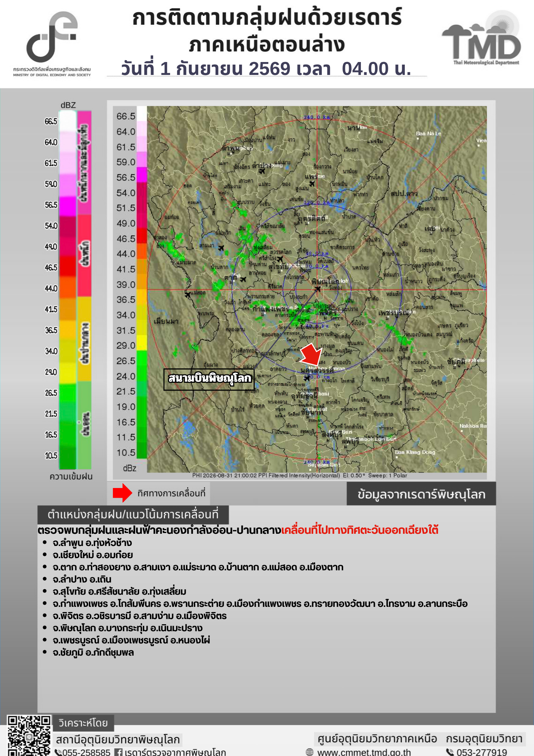This screenshot has height=756, width=534.
Task: Click the airplane icon beside แพร่
Action: (312, 183)
